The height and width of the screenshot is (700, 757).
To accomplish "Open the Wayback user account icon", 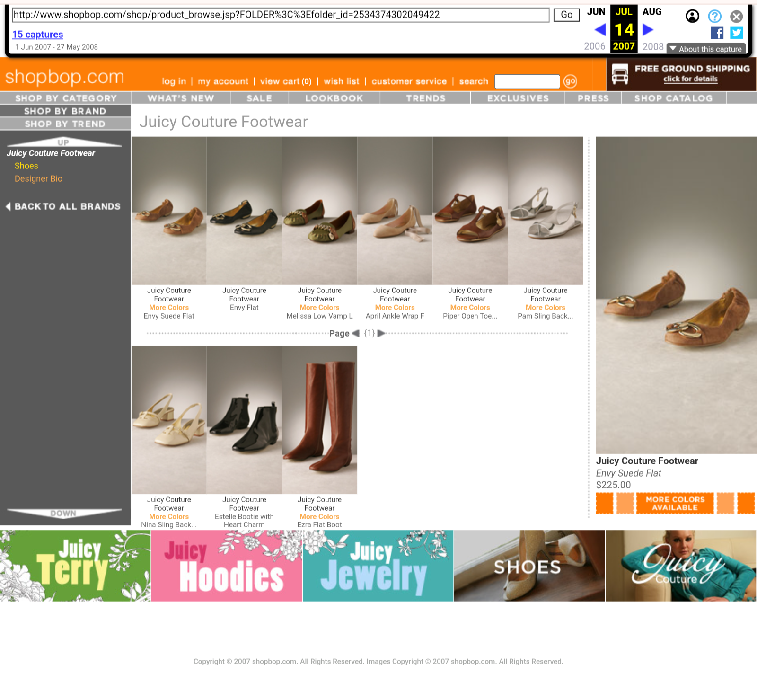I will pyautogui.click(x=692, y=17).
